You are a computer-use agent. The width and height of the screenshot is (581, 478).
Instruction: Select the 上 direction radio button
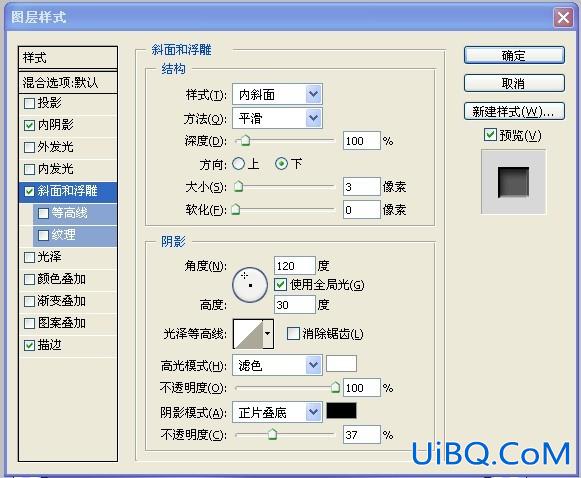(239, 163)
